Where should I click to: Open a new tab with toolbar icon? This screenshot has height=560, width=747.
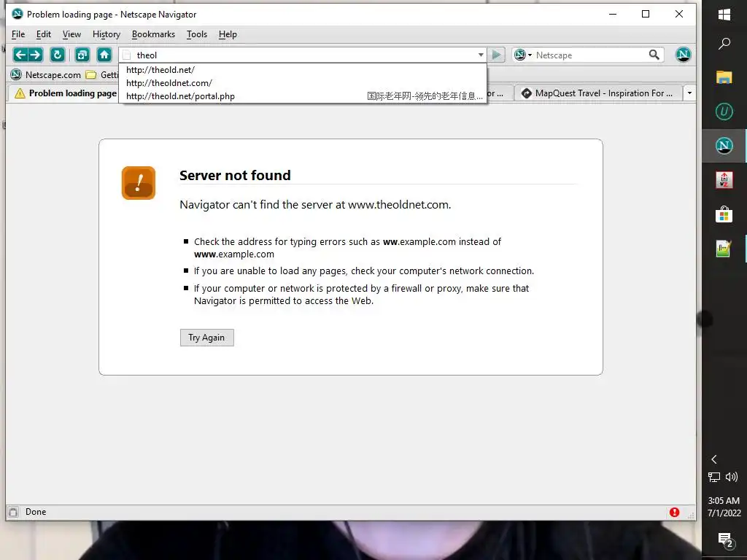point(82,55)
